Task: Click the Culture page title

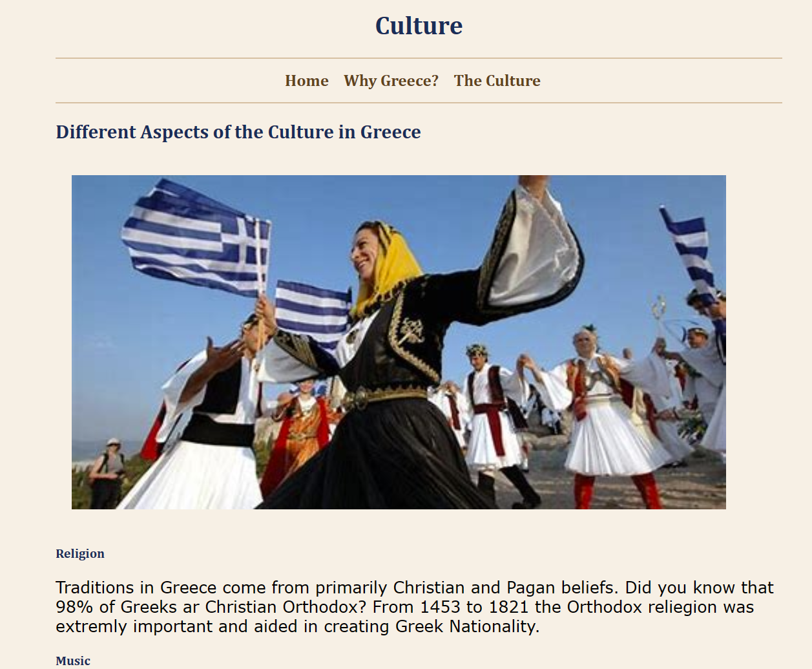Action: [419, 26]
